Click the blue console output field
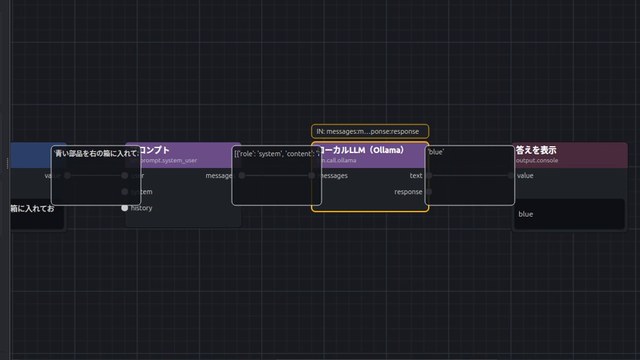 click(x=569, y=214)
